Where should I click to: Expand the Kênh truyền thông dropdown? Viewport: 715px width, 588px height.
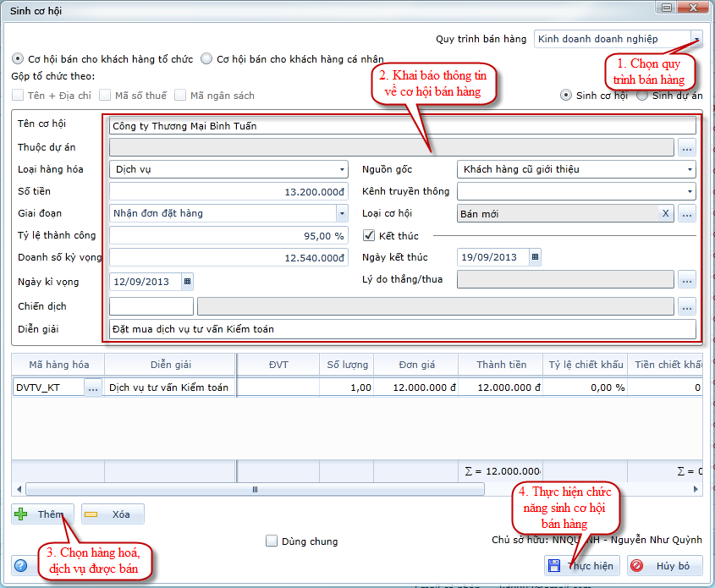coord(690,191)
